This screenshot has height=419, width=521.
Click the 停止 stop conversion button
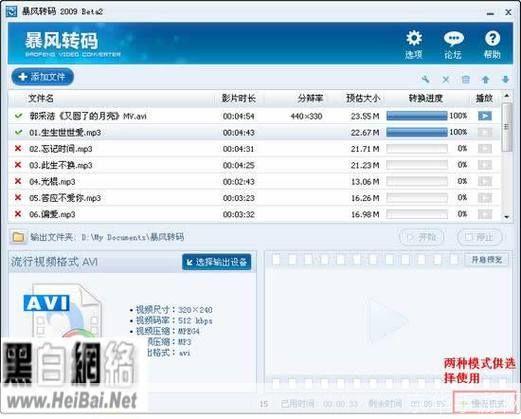click(480, 237)
